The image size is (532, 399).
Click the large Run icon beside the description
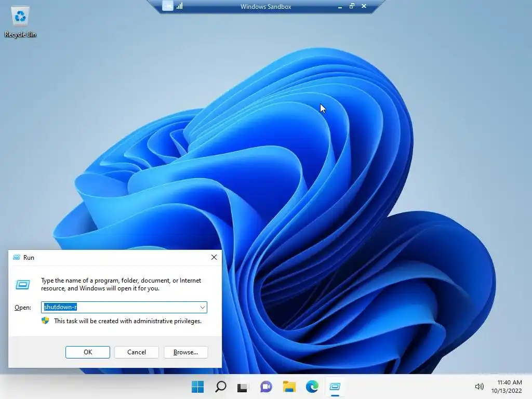pyautogui.click(x=23, y=284)
